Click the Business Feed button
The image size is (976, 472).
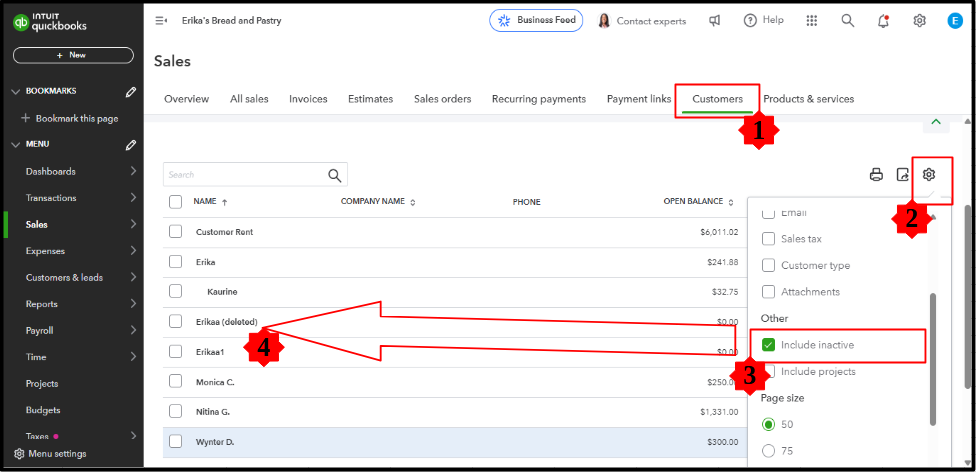[536, 21]
